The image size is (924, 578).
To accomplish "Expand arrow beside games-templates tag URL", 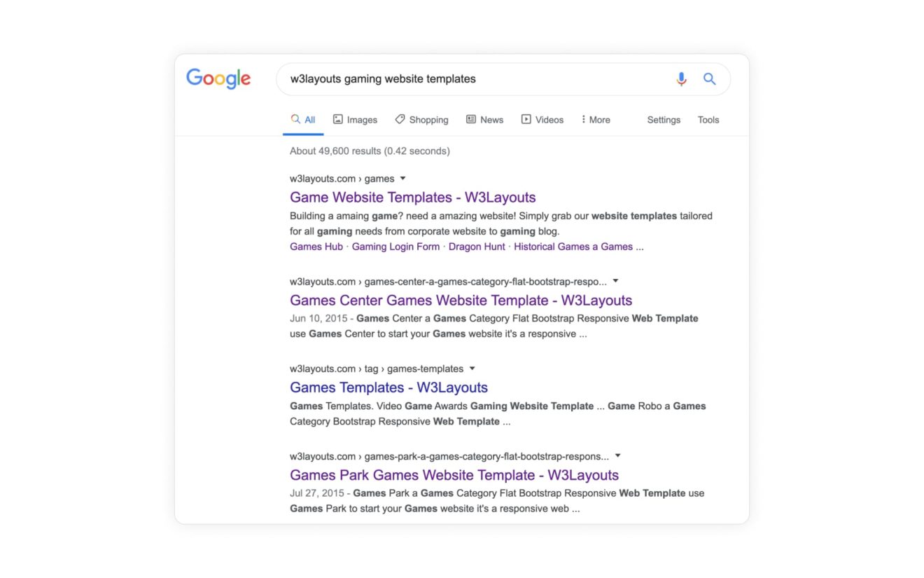I will 472,369.
